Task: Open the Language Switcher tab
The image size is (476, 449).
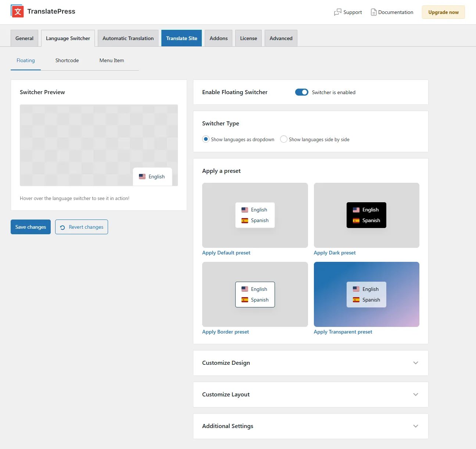Action: click(x=68, y=38)
